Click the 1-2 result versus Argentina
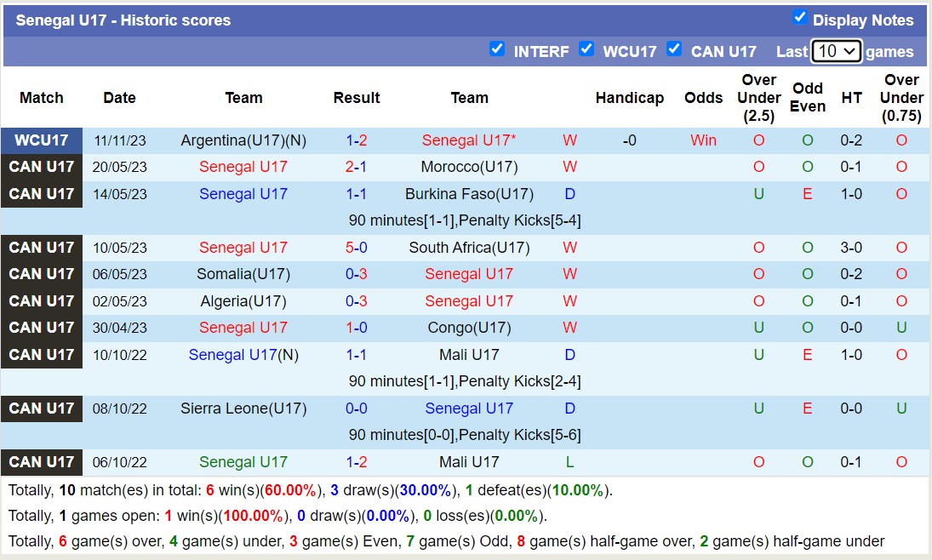Screen dimensions: 932x560 tap(356, 140)
